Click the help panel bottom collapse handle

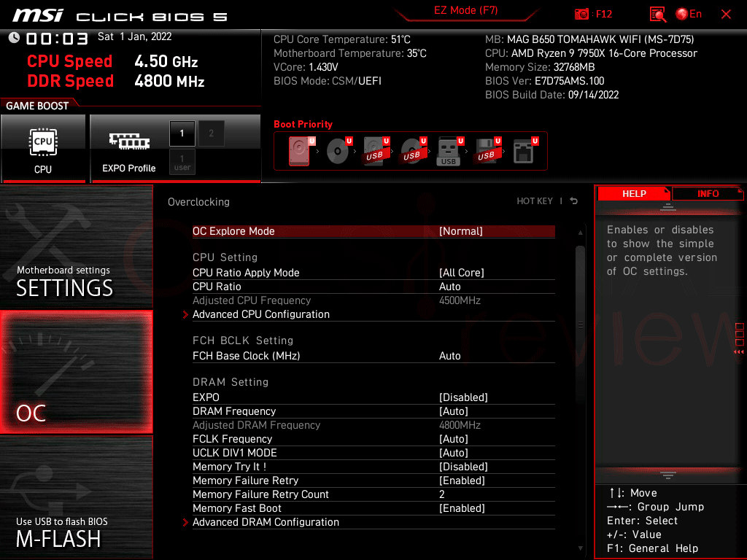(x=668, y=475)
